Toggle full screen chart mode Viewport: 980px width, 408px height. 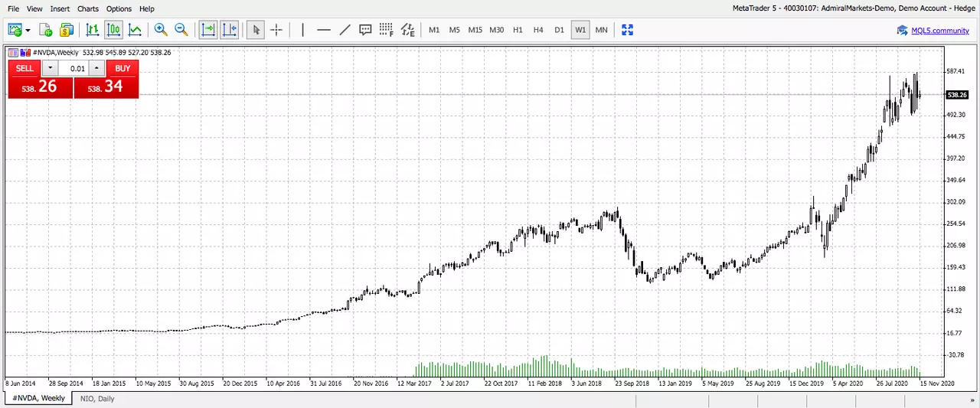click(628, 30)
